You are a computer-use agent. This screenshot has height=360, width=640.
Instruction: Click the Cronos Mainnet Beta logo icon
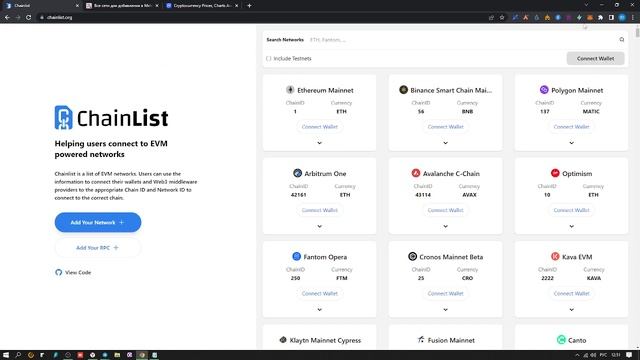(412, 256)
